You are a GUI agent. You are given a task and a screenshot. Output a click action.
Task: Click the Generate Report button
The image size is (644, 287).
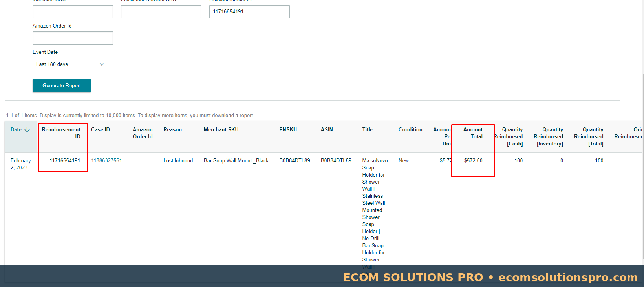tap(62, 86)
